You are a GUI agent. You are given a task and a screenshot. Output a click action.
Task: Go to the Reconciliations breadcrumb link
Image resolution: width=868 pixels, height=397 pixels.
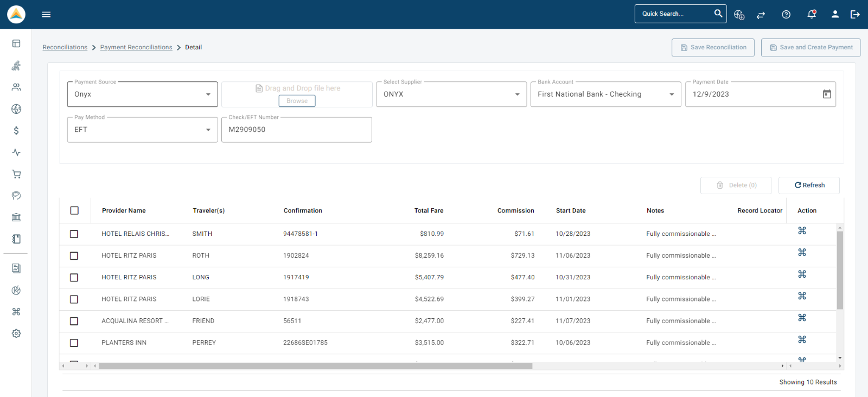tap(65, 47)
